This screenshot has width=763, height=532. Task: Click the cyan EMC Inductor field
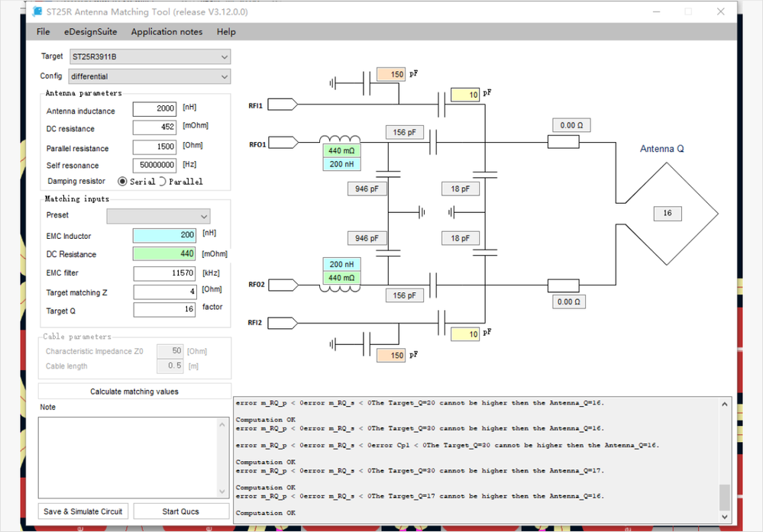coord(164,236)
